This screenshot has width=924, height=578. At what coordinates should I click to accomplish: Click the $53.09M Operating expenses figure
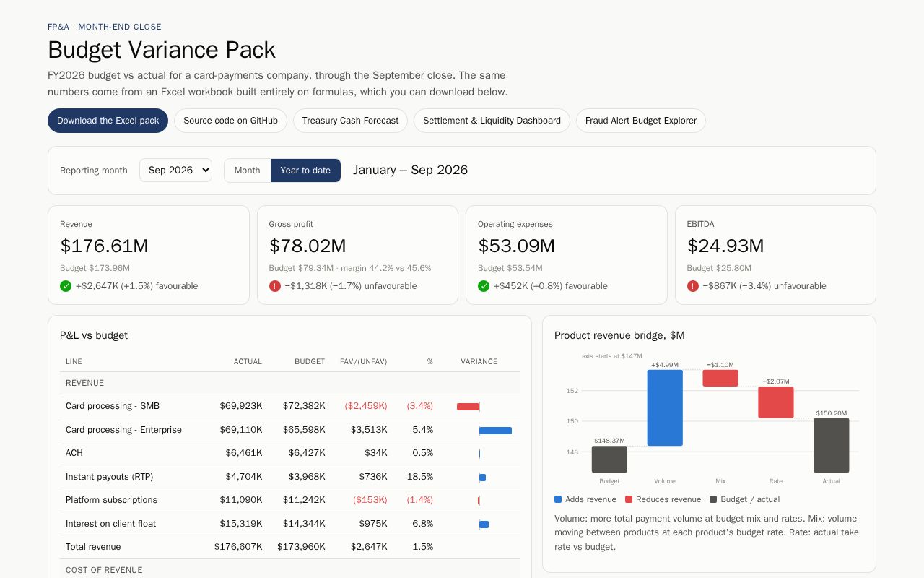click(x=516, y=246)
